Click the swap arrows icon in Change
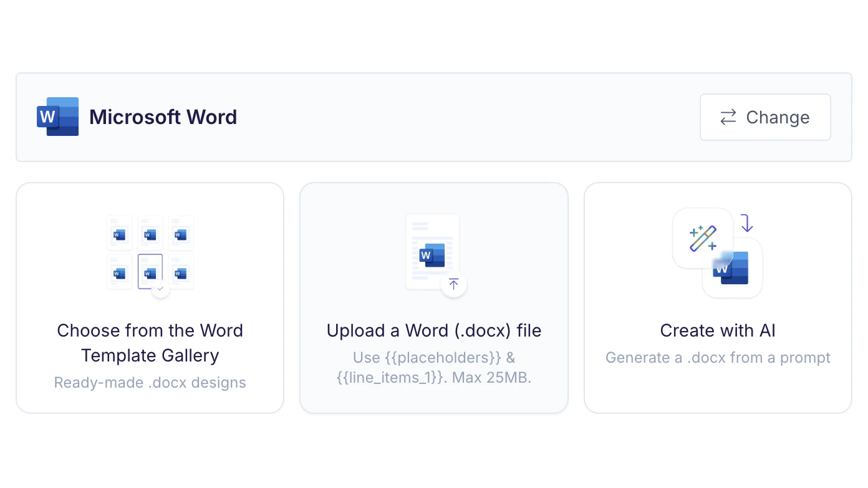Viewport: 868px width, 488px height. click(728, 117)
